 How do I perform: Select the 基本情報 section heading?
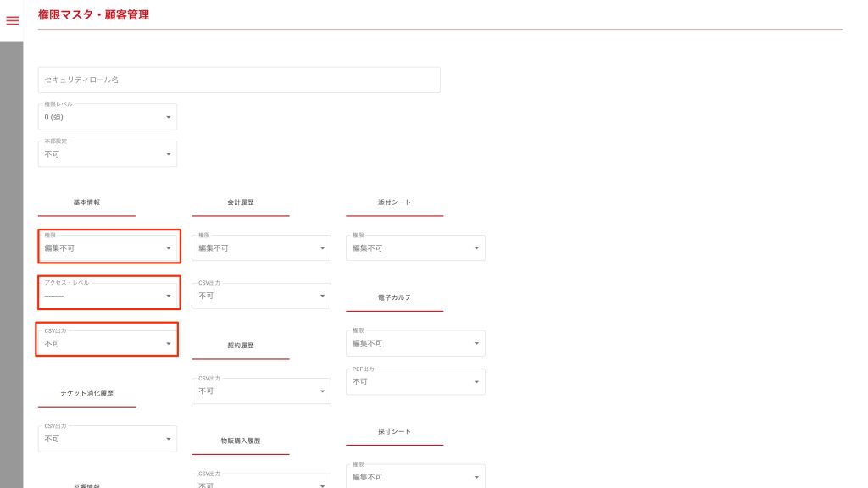[86, 203]
